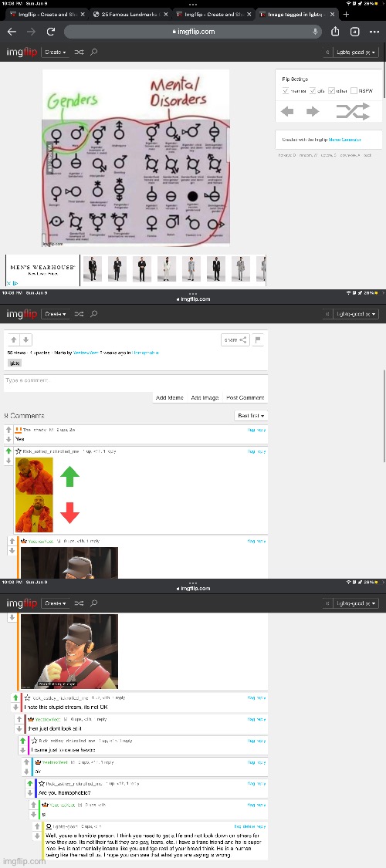Go back with the browser back arrow

(11, 32)
